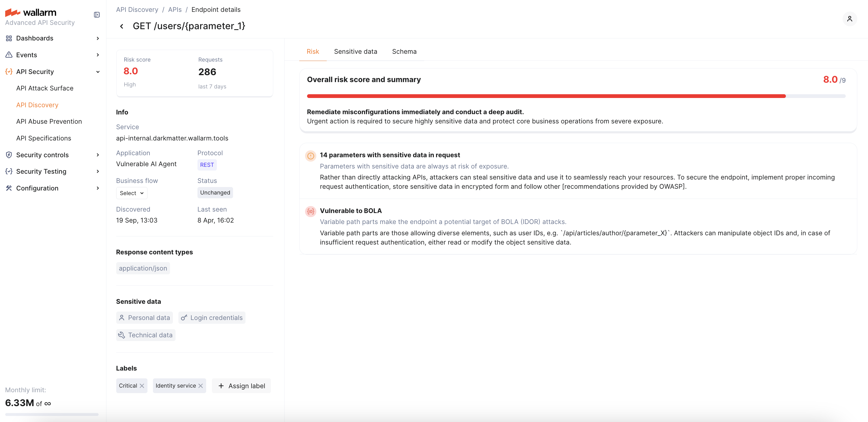868x422 pixels.
Task: Click the API Security braces icon
Action: 9,71
